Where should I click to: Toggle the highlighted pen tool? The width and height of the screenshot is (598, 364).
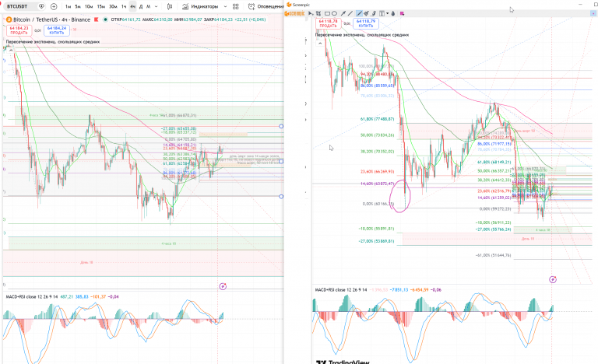click(359, 13)
